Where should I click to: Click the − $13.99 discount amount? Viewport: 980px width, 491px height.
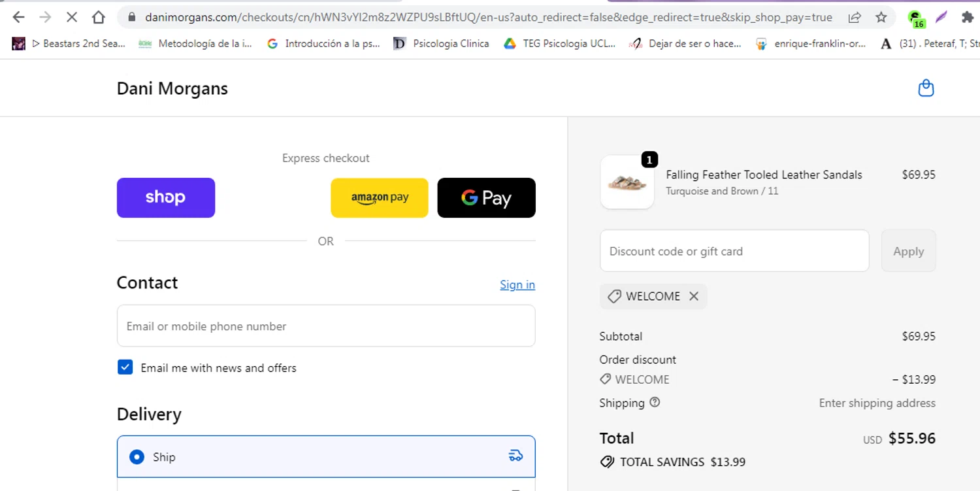[914, 379]
